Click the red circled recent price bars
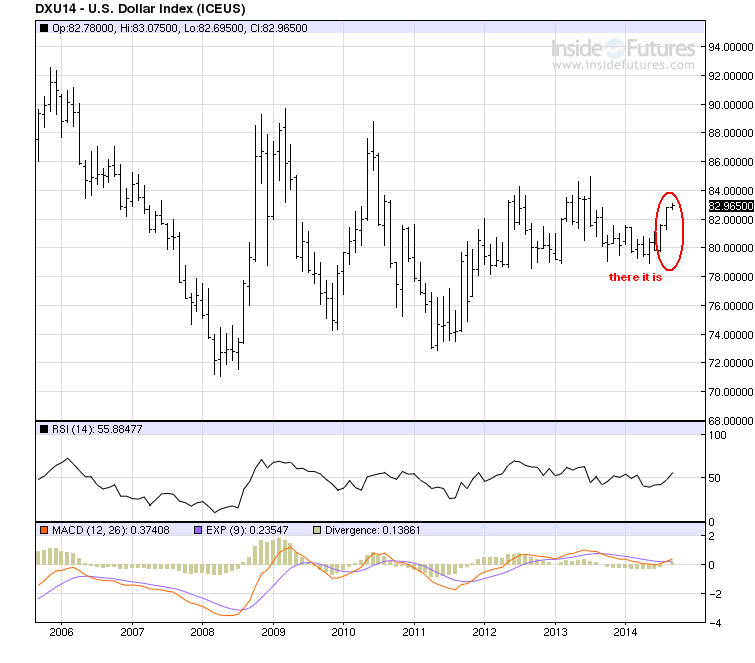Image resolution: width=755 pixels, height=663 pixels. tap(669, 231)
